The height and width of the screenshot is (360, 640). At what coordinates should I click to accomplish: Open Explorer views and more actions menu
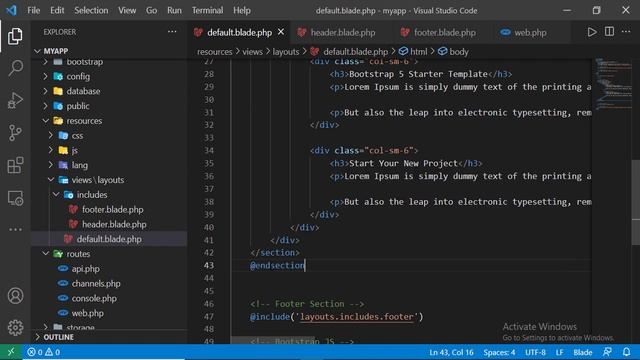[172, 31]
